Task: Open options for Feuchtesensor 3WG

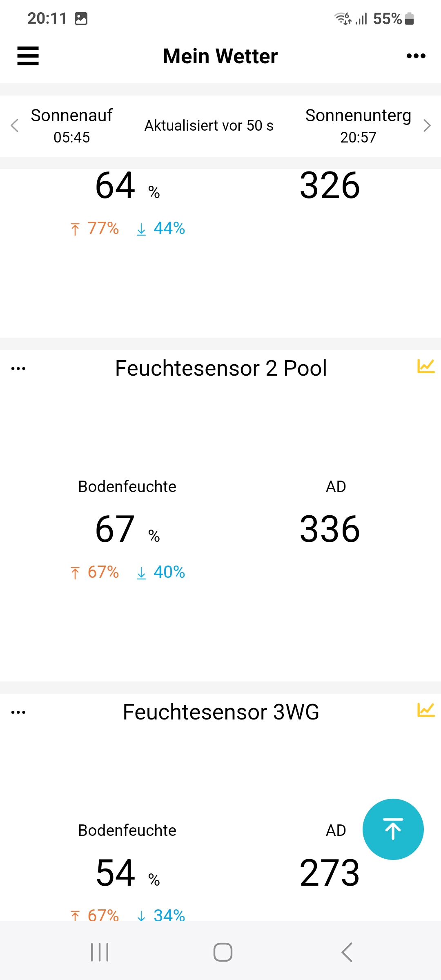Action: coord(18,712)
